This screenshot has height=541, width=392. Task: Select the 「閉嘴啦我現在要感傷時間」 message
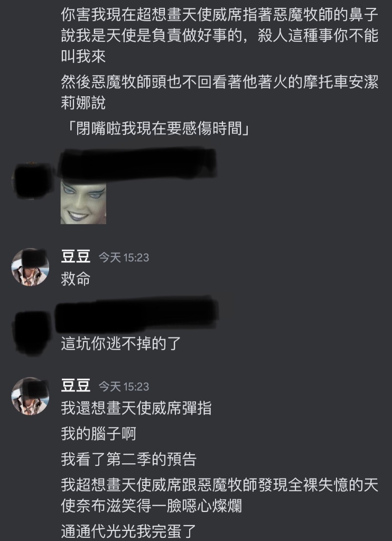tap(157, 129)
